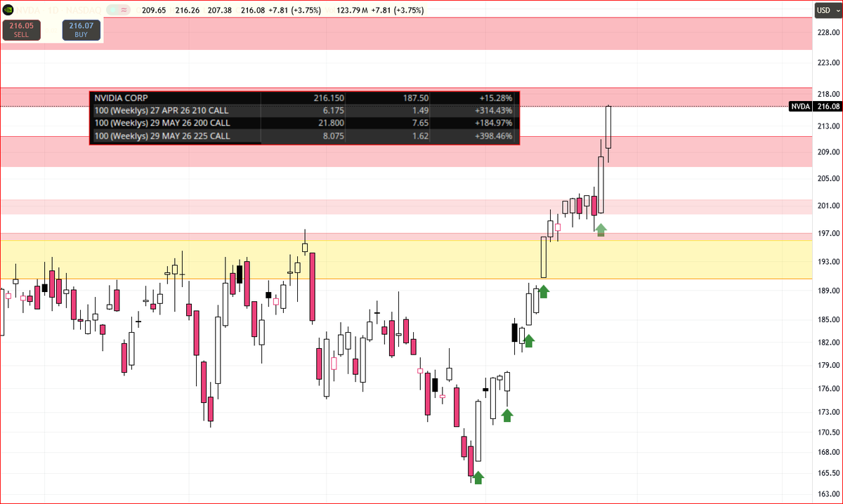Click the 1.62 cost cell
Screen dimensions: 843x504
(x=420, y=136)
